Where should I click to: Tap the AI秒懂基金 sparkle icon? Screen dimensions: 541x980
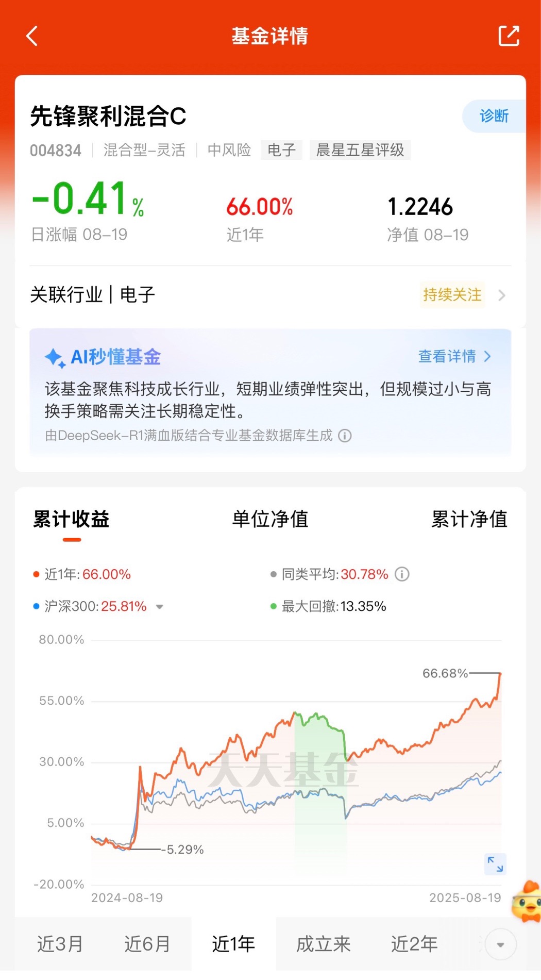[x=55, y=357]
